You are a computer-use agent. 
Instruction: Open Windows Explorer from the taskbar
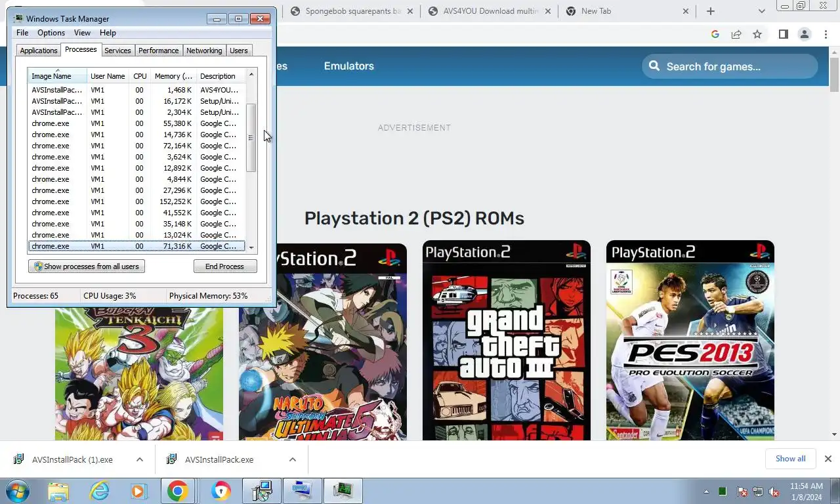pos(58,491)
